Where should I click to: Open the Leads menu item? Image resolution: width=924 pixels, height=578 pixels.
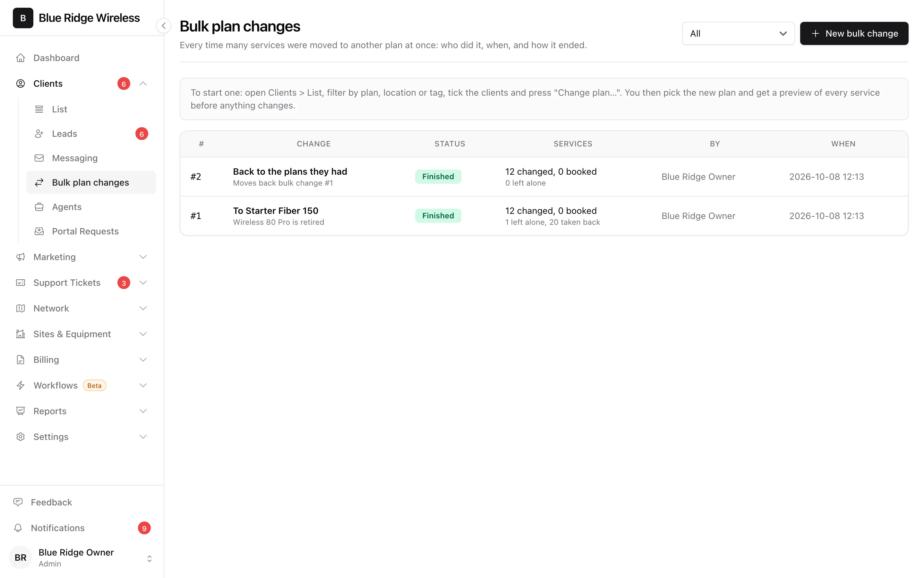click(x=91, y=134)
